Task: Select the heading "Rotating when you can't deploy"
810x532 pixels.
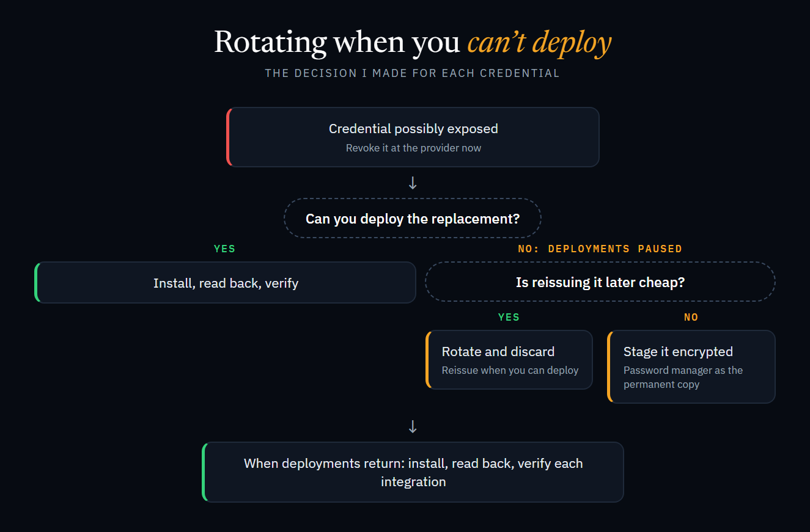Action: click(x=413, y=42)
